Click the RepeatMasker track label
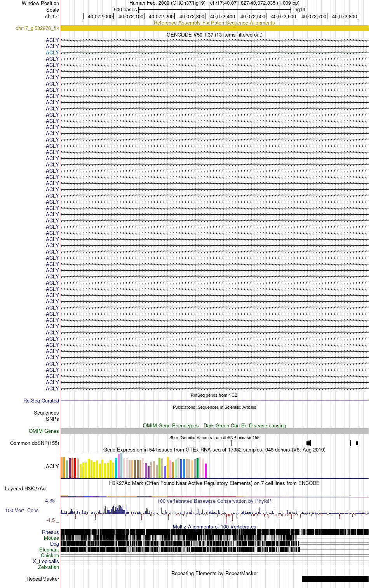 point(43,579)
